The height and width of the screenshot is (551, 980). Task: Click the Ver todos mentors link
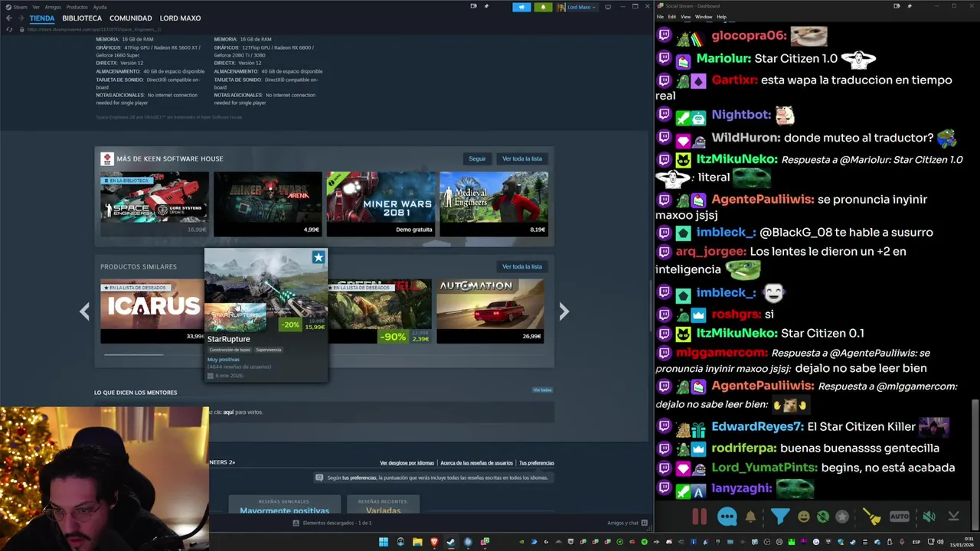click(542, 390)
